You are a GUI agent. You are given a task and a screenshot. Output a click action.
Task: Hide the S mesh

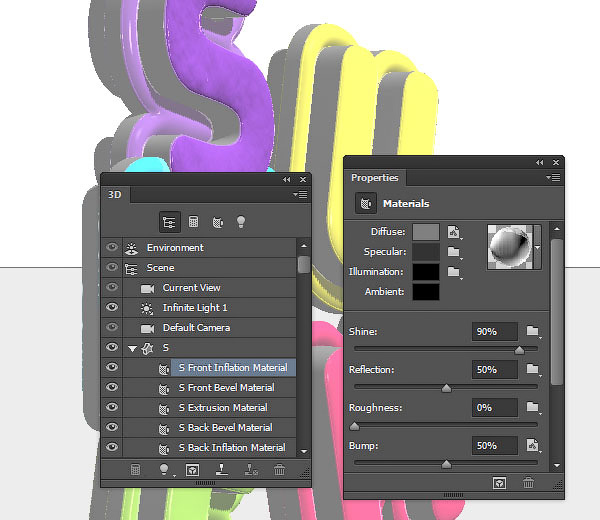[112, 347]
